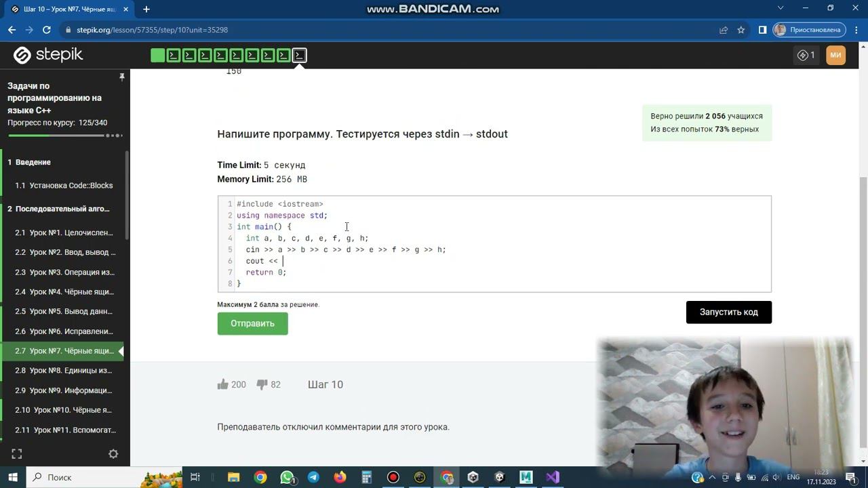868x488 pixels.
Task: Open Chrome side panel icon
Action: pos(762,30)
